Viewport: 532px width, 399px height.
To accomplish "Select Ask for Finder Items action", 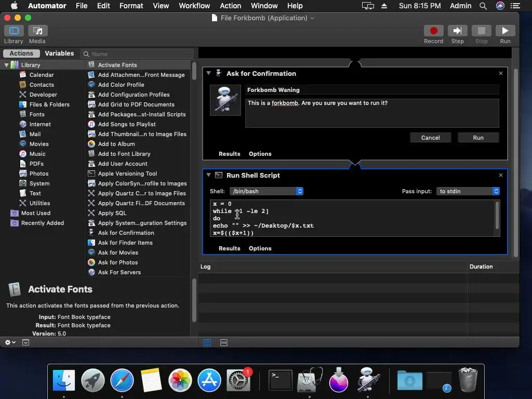I will pyautogui.click(x=125, y=243).
